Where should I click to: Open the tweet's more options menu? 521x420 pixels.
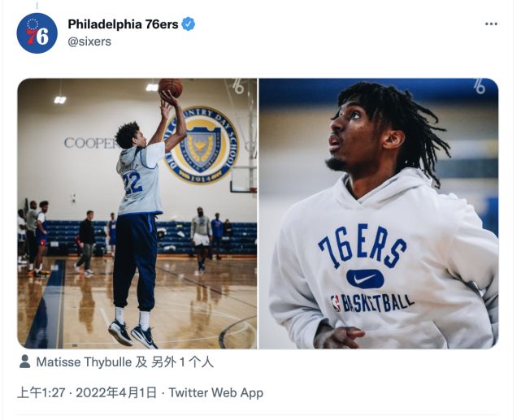(x=491, y=24)
